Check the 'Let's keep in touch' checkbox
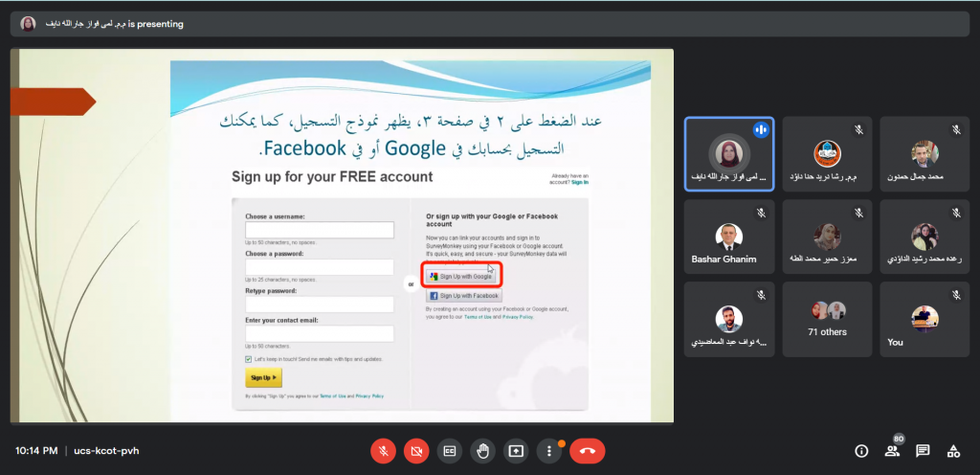The width and height of the screenshot is (980, 475). [x=249, y=359]
